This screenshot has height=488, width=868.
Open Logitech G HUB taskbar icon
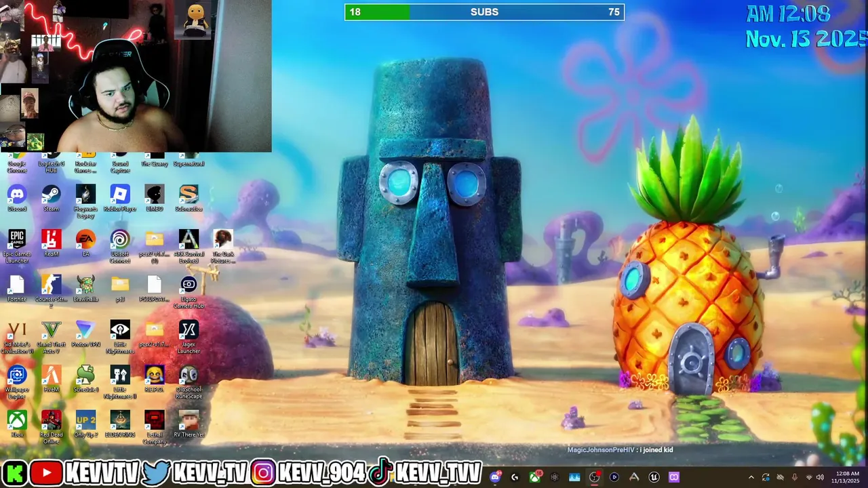(x=515, y=477)
